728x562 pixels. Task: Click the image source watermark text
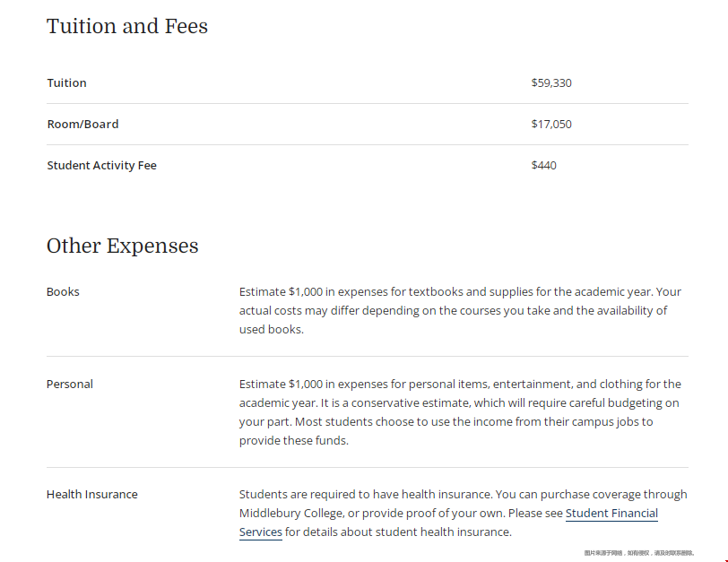639,553
